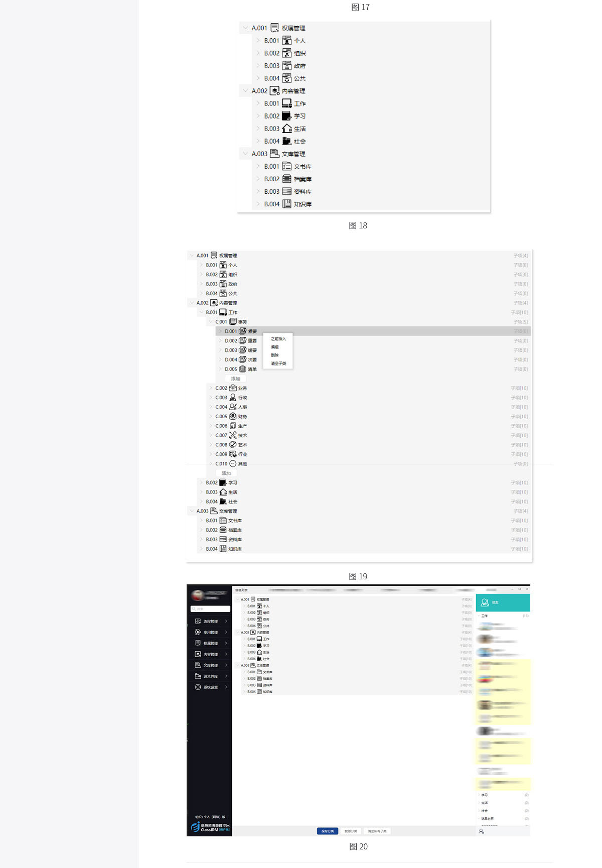
Task: Click C.008 艺术 icon in Figure 19
Action: 233,444
